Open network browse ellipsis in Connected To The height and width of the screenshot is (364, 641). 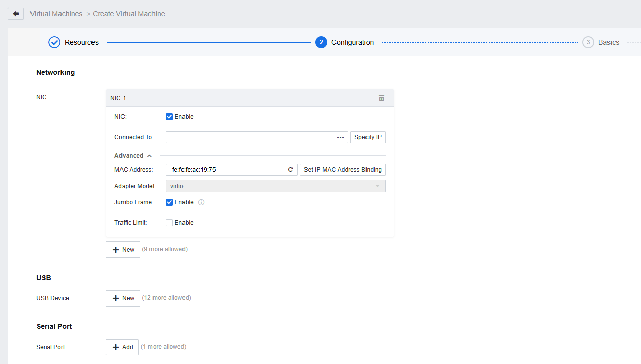point(340,137)
